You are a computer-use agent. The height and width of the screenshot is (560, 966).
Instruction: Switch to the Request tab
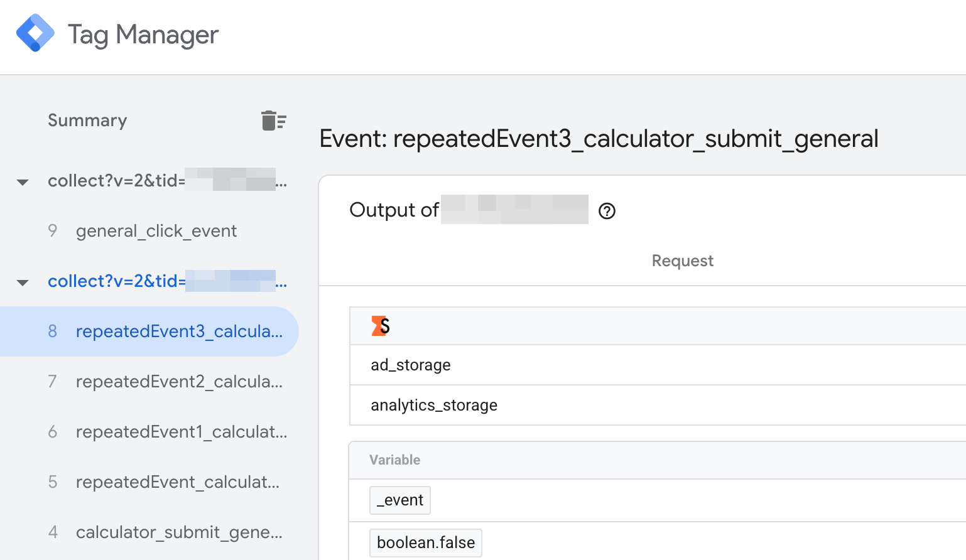click(682, 261)
